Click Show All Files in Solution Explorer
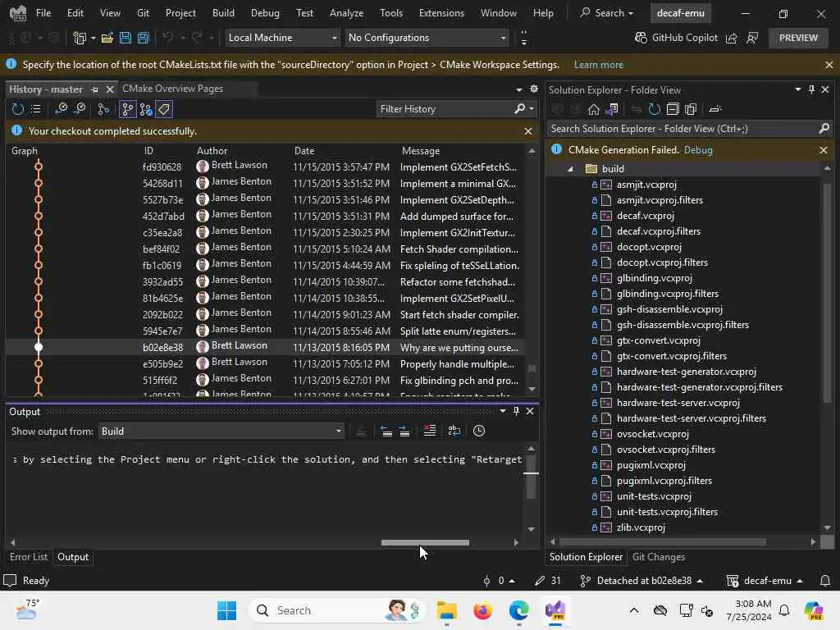 click(691, 109)
